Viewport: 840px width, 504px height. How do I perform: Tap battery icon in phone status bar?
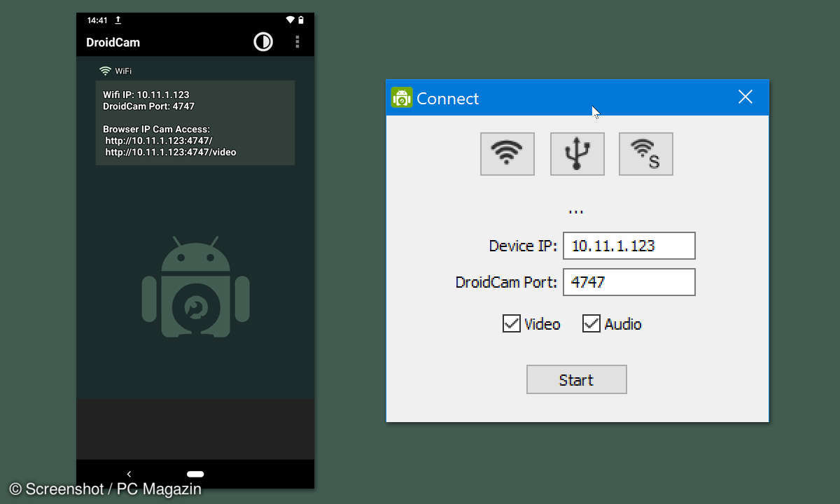[x=301, y=20]
